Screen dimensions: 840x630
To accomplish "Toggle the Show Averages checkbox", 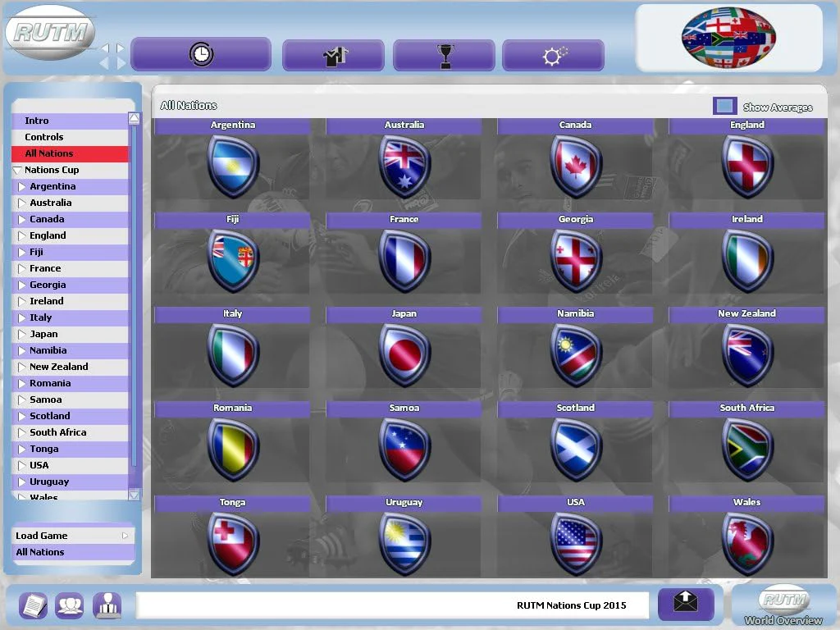I will (x=725, y=106).
